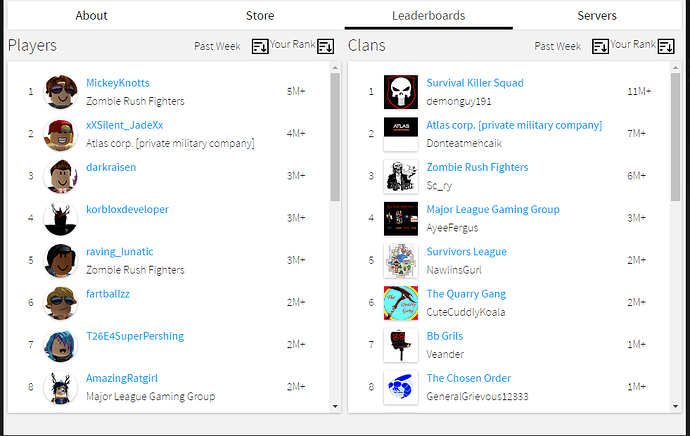The width and height of the screenshot is (690, 436).
Task: Click Clans list scrollbar thumb
Action: (x=675, y=137)
